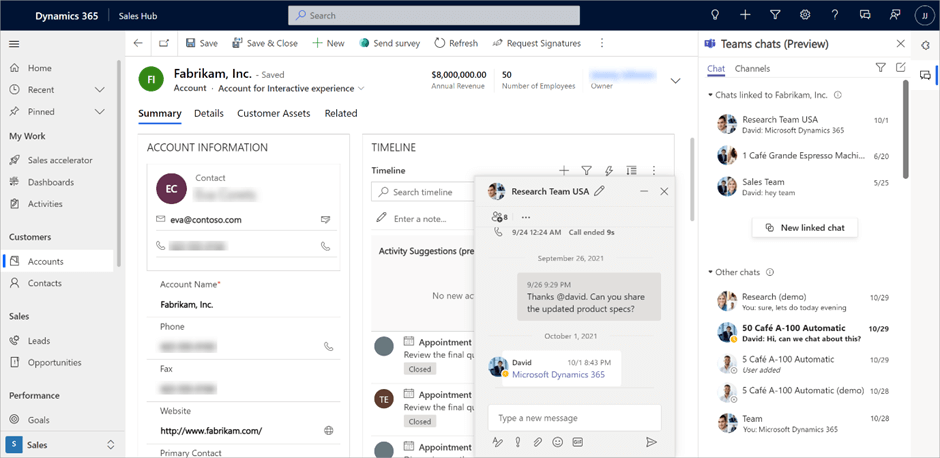Select the Chat tab in Teams panel
Viewport: 940px width, 458px height.
click(x=716, y=68)
